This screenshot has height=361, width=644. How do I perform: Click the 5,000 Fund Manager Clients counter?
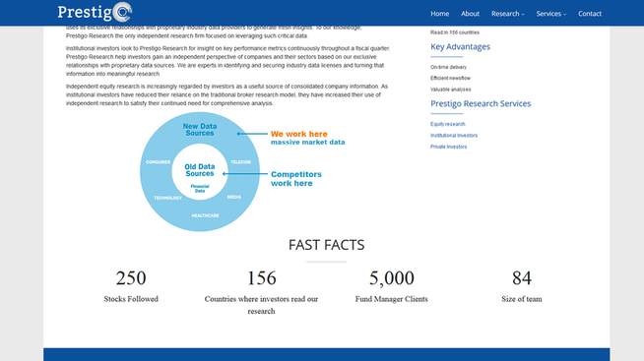pyautogui.click(x=391, y=286)
